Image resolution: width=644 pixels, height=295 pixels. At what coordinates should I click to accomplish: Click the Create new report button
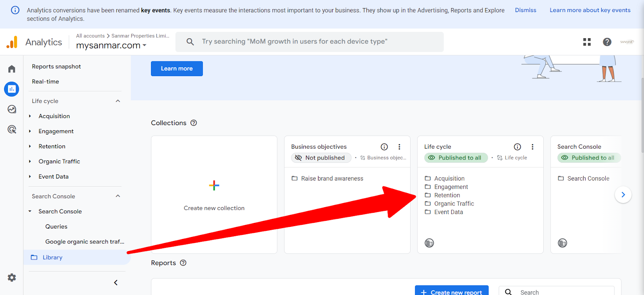coord(452,291)
